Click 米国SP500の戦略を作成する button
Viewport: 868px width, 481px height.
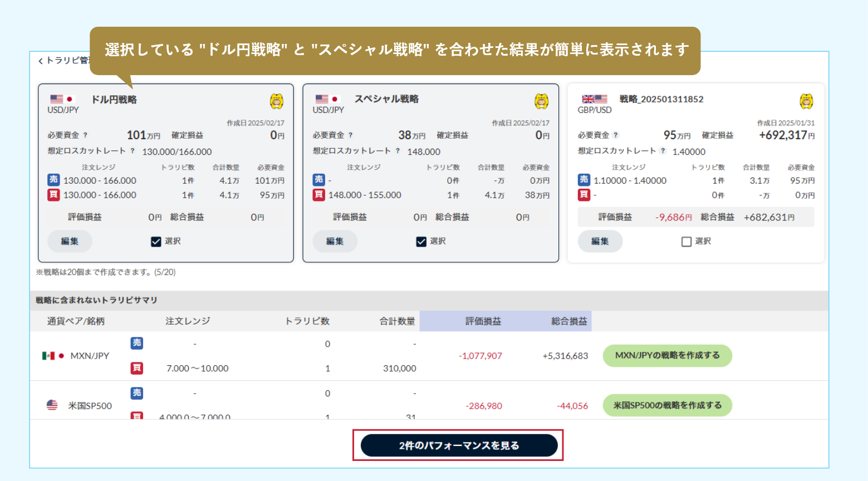pos(667,405)
